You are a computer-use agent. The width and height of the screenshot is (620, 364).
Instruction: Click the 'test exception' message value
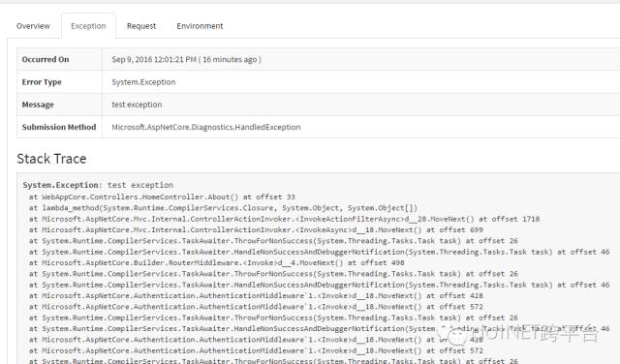tap(137, 105)
